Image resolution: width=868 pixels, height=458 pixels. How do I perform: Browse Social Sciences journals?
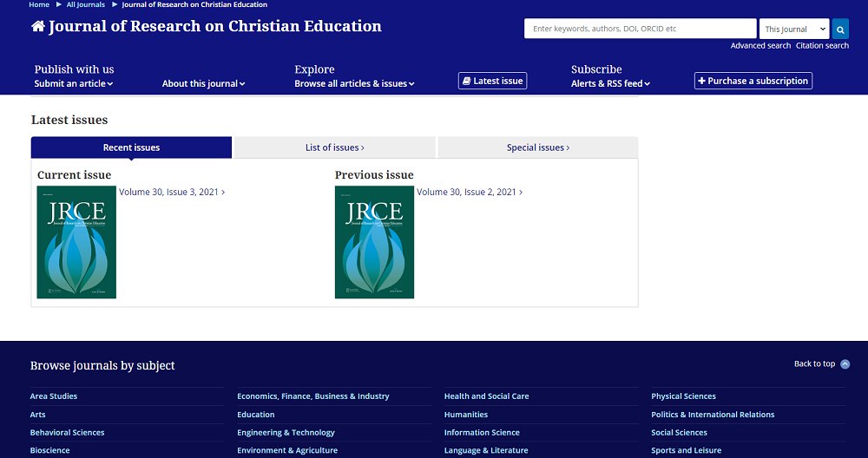tap(679, 433)
